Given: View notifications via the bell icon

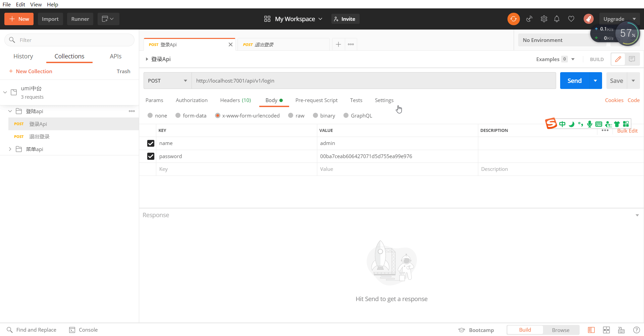Looking at the screenshot, I should click(x=557, y=19).
